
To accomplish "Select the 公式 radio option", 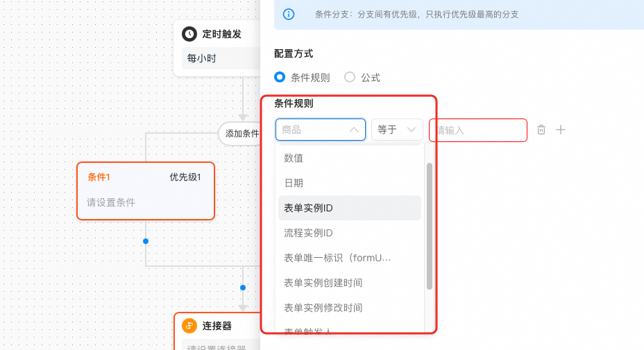I will click(350, 78).
